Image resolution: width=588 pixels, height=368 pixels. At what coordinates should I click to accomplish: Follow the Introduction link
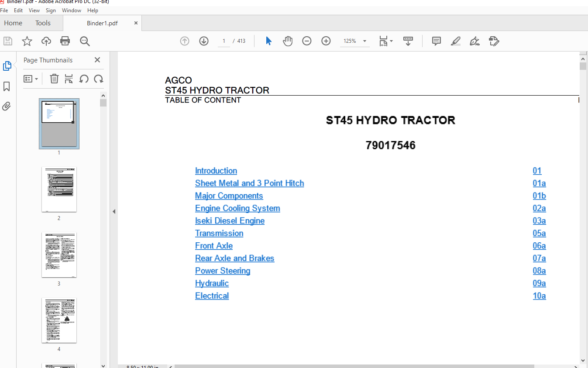(x=216, y=171)
